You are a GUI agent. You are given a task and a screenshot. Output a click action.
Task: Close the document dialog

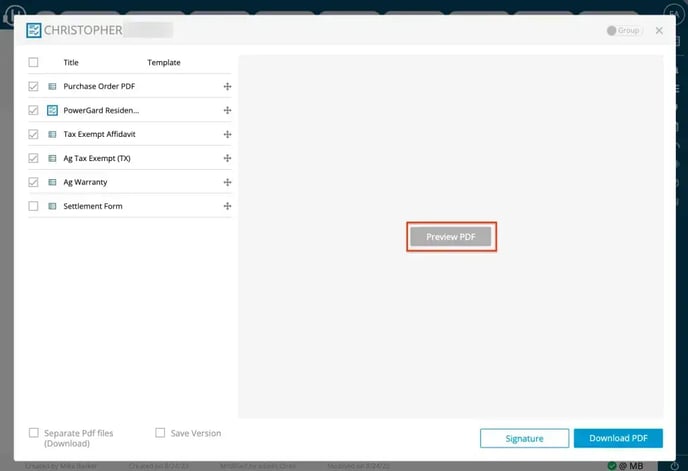[x=659, y=31]
